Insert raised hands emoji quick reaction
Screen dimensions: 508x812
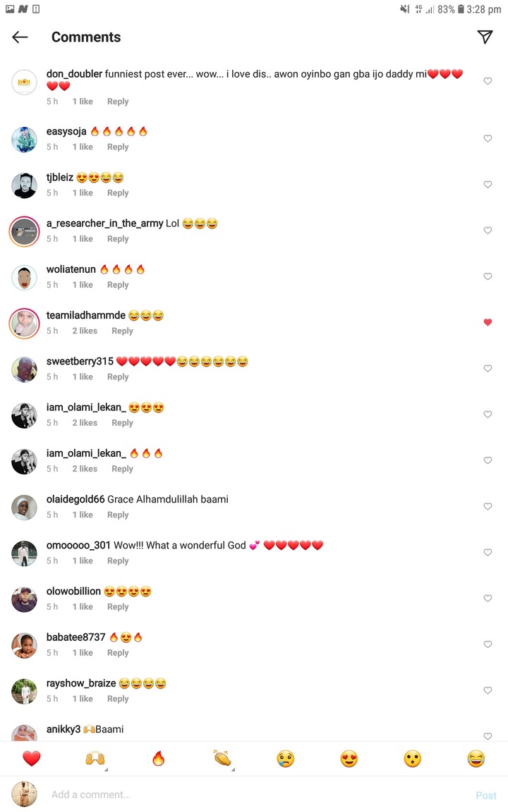pyautogui.click(x=95, y=758)
